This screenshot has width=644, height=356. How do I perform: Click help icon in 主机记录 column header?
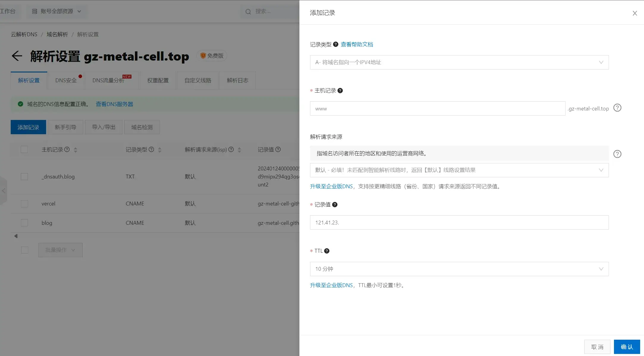tap(67, 149)
